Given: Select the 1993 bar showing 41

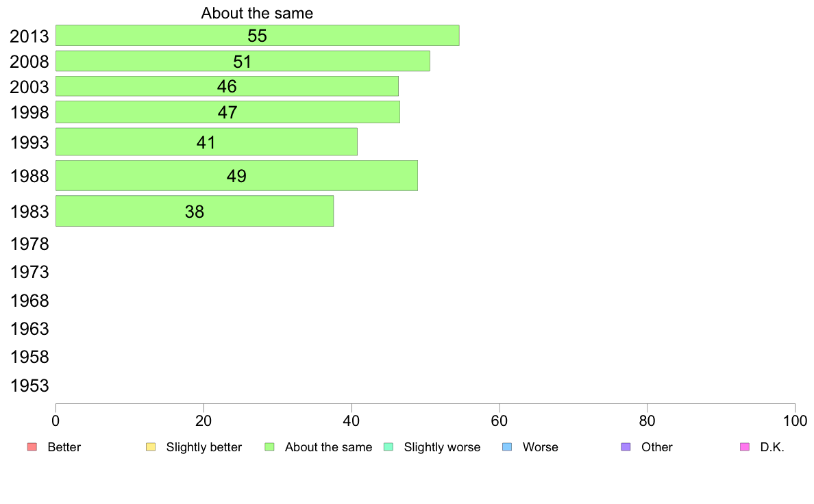Looking at the screenshot, I should 207,142.
